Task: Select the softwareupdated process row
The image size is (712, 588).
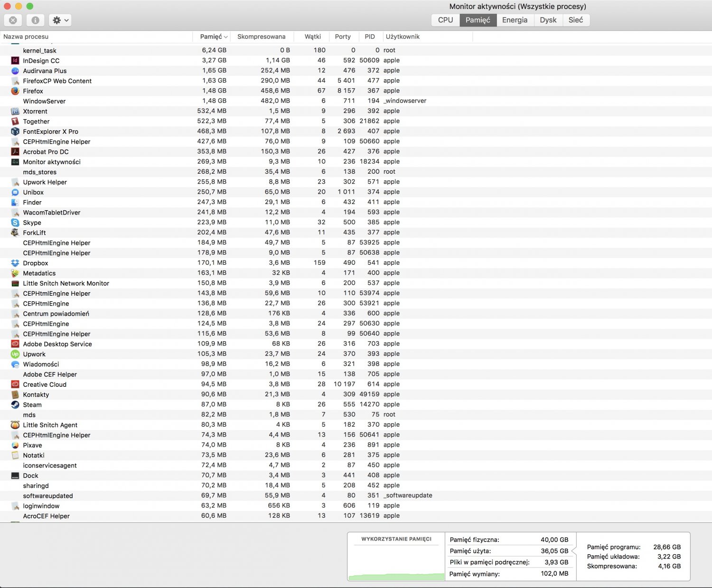Action: (356, 495)
